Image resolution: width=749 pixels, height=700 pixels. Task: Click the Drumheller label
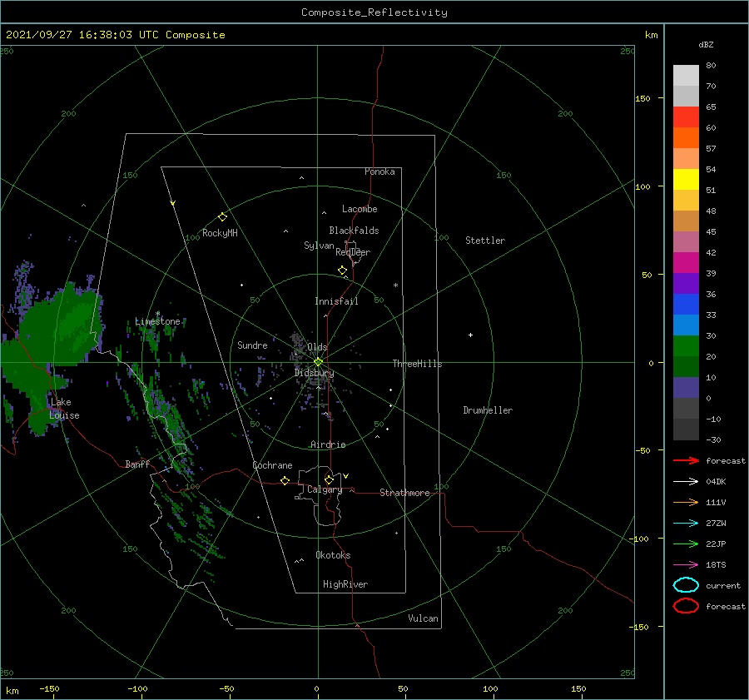tap(488, 410)
